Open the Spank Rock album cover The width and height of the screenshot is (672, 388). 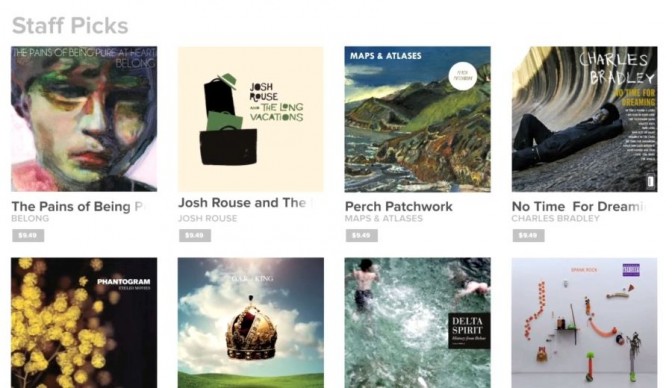(584, 322)
